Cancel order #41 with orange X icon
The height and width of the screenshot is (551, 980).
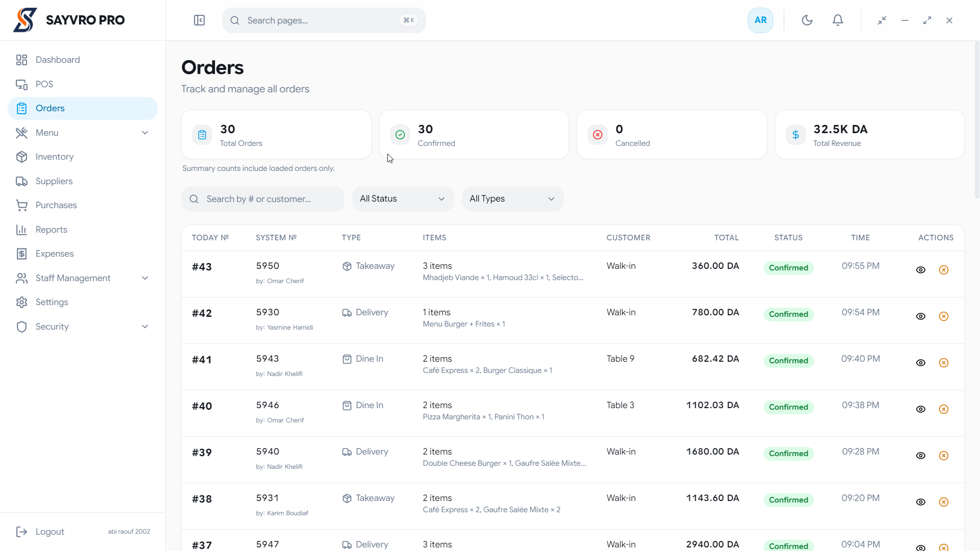944,363
